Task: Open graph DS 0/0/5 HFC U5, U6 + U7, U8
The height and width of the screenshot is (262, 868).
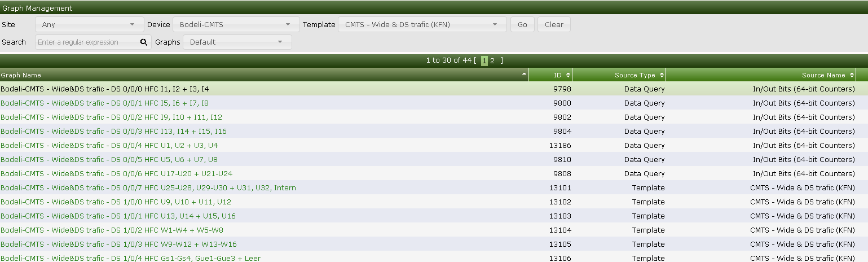Action: coord(109,159)
